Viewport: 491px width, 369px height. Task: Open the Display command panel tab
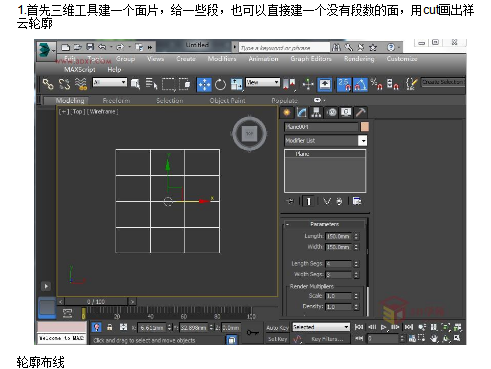point(346,113)
